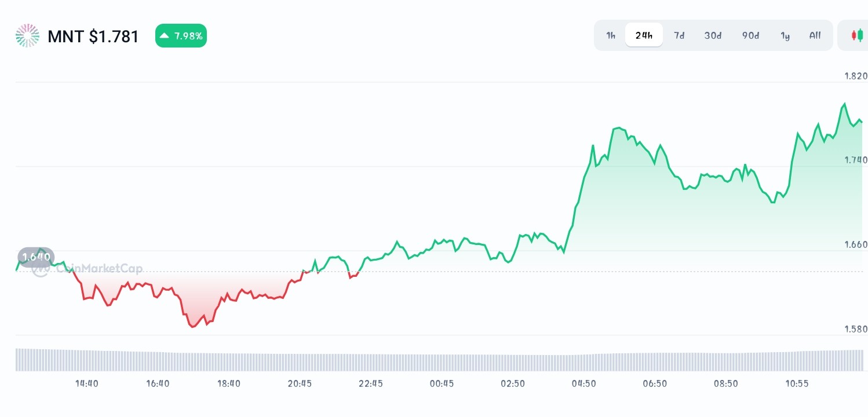Viewport: 868px width, 417px height.
Task: Select the 7d time range
Action: [679, 35]
